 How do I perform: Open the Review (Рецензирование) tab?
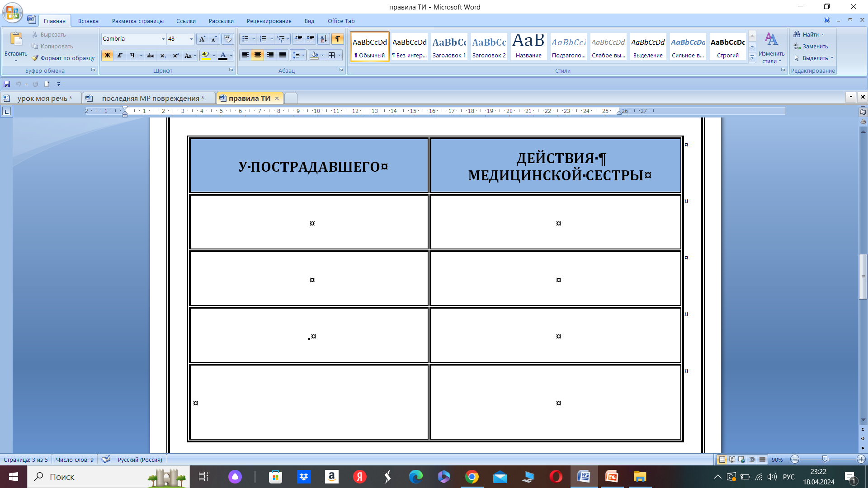click(x=269, y=21)
